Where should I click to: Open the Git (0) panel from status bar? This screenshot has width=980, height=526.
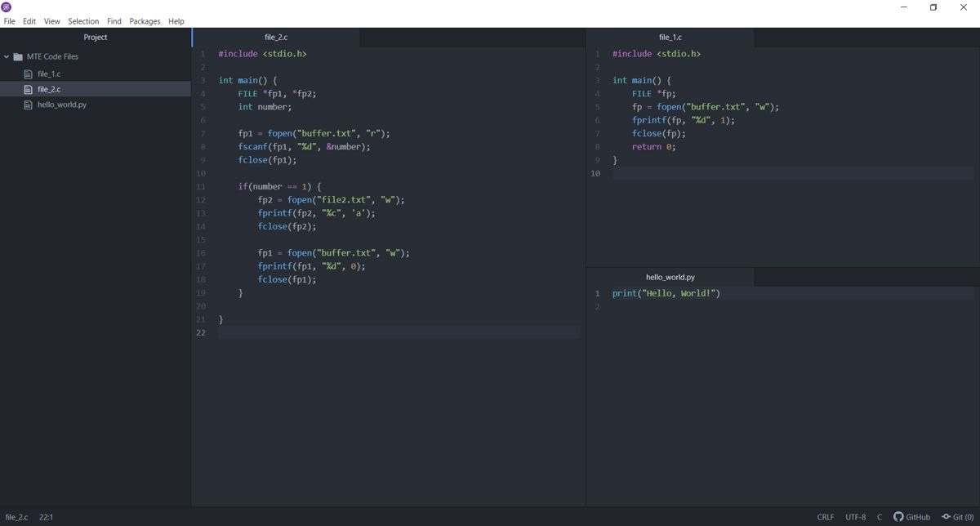point(958,517)
